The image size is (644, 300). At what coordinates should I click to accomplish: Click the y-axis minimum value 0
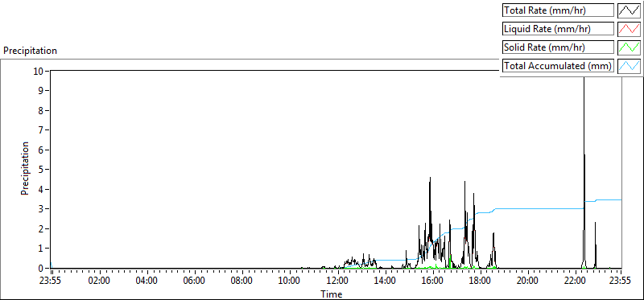(x=41, y=269)
